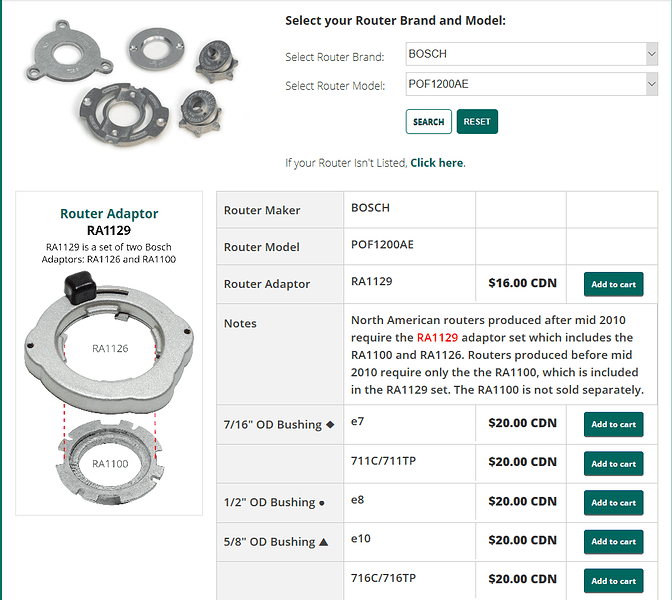Screen dimensions: 672x600
Task: Add 711C/711TP bushing to cart
Action: [x=613, y=463]
